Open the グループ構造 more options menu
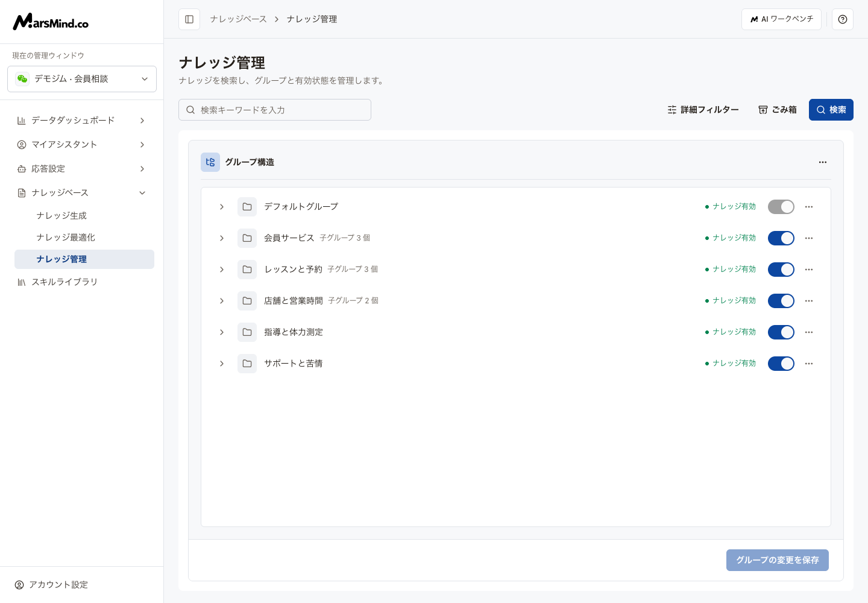The width and height of the screenshot is (868, 603). coord(823,162)
